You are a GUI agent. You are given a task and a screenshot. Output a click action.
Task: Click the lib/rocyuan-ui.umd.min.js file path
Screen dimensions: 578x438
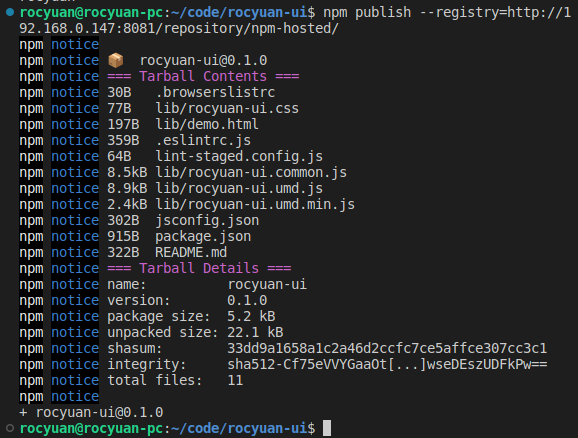255,204
